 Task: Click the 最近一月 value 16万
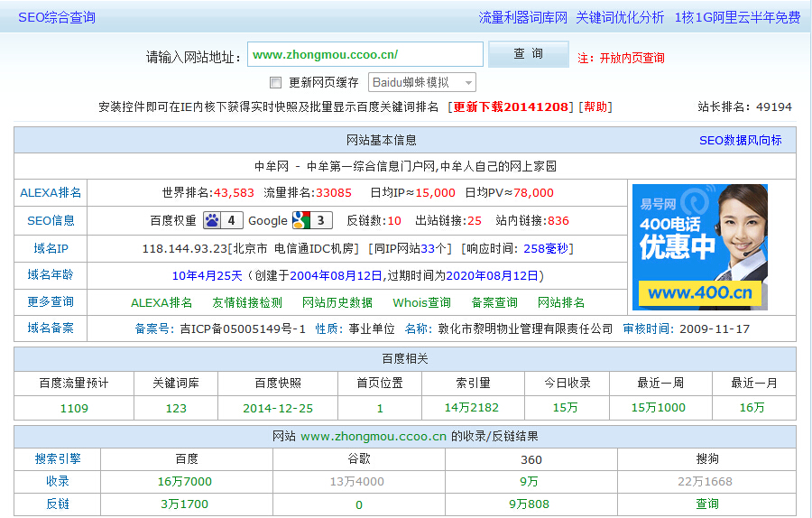point(752,408)
